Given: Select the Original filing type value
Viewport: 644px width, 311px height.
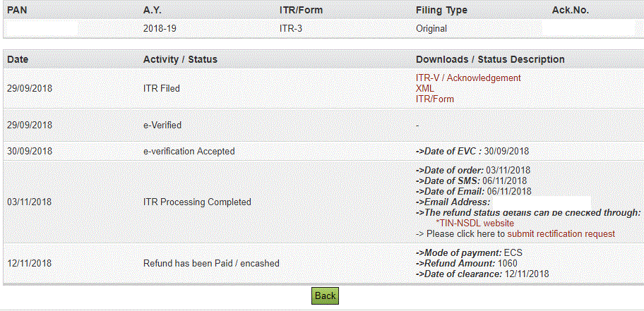Looking at the screenshot, I should 431,29.
